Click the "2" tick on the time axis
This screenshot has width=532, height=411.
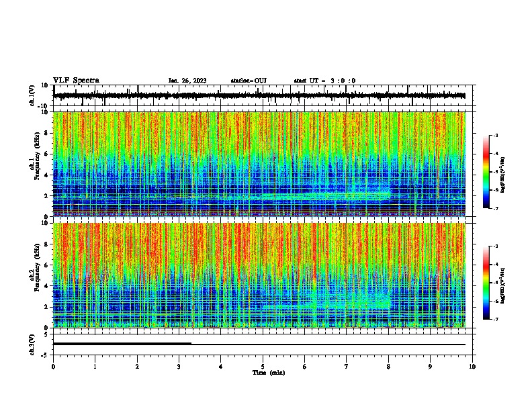137,367
